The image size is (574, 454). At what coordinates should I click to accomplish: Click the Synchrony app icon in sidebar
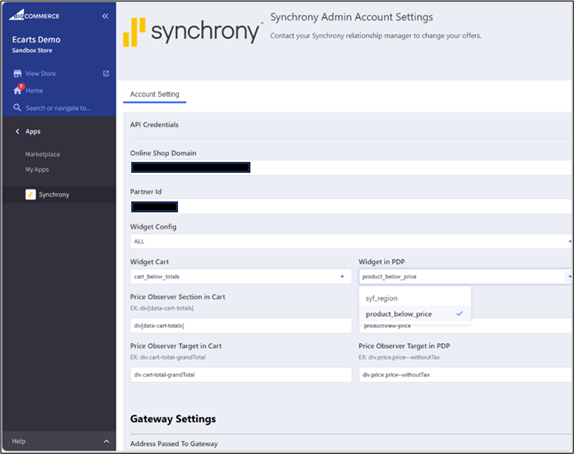coord(30,194)
